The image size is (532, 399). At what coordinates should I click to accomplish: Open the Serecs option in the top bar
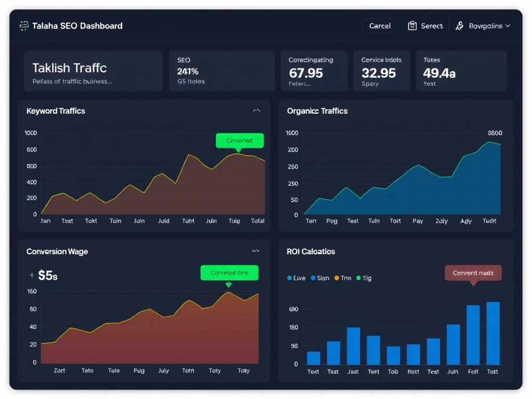pos(431,25)
